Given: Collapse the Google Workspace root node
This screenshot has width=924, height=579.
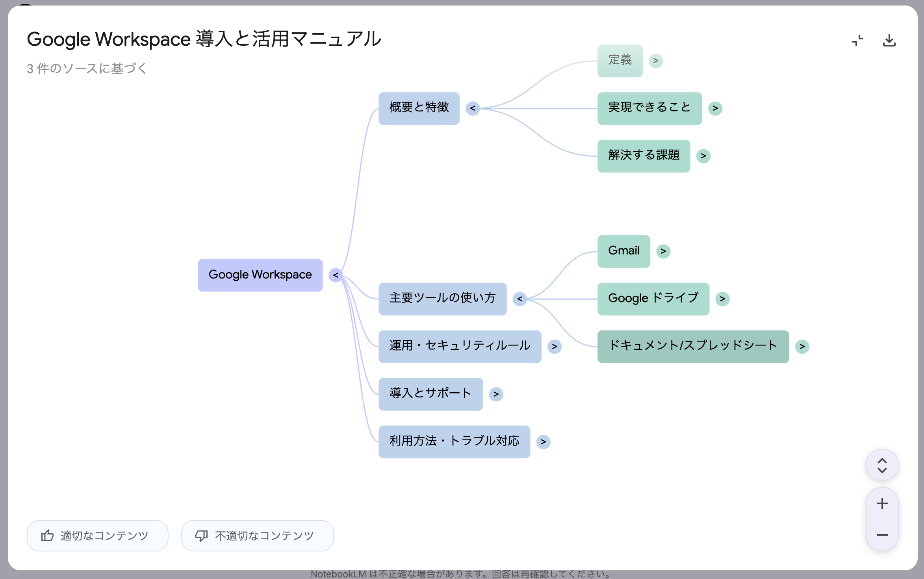Looking at the screenshot, I should tap(336, 275).
